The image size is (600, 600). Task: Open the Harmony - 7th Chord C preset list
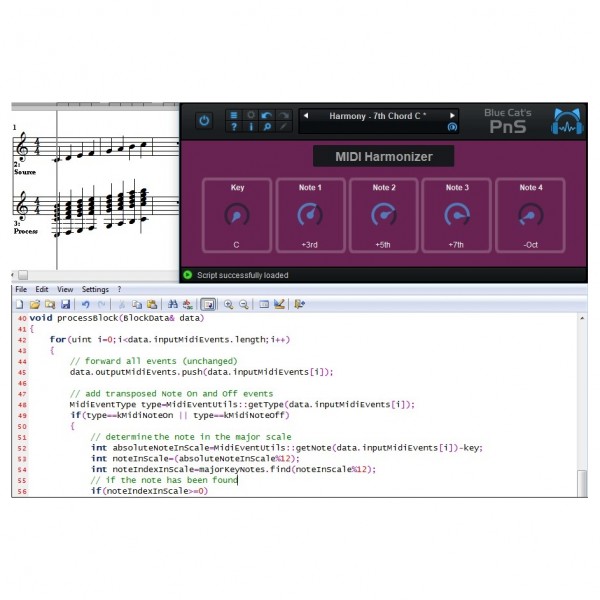coord(378,116)
